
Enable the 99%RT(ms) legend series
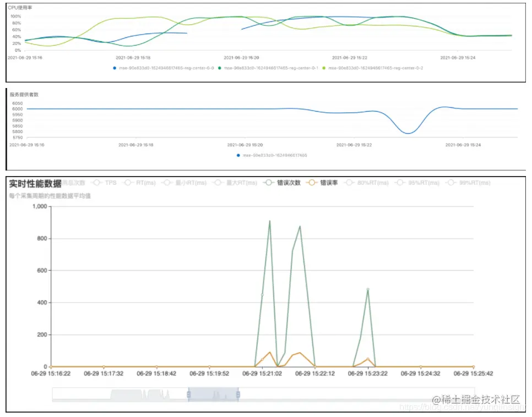click(468, 183)
